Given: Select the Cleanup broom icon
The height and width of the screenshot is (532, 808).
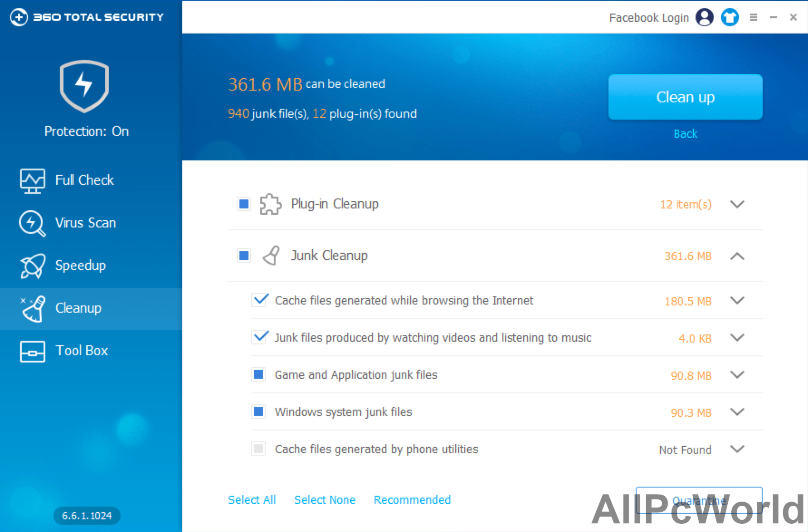Looking at the screenshot, I should [32, 309].
